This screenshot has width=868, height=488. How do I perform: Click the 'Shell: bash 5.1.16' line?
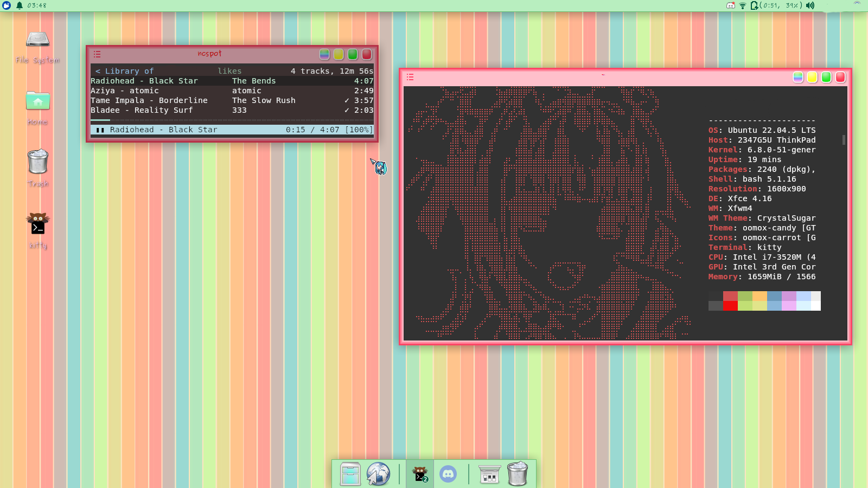pos(752,179)
